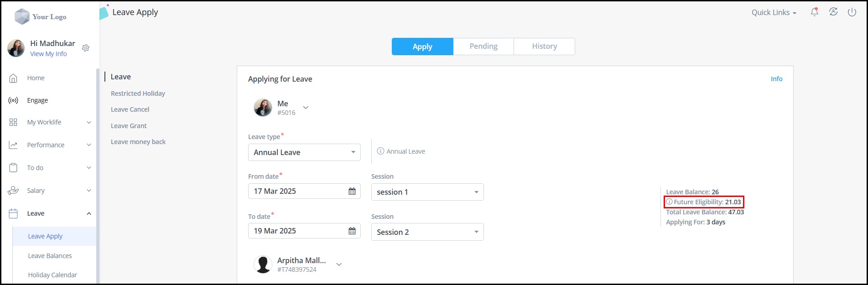
Task: Click the Info link
Action: (x=776, y=79)
